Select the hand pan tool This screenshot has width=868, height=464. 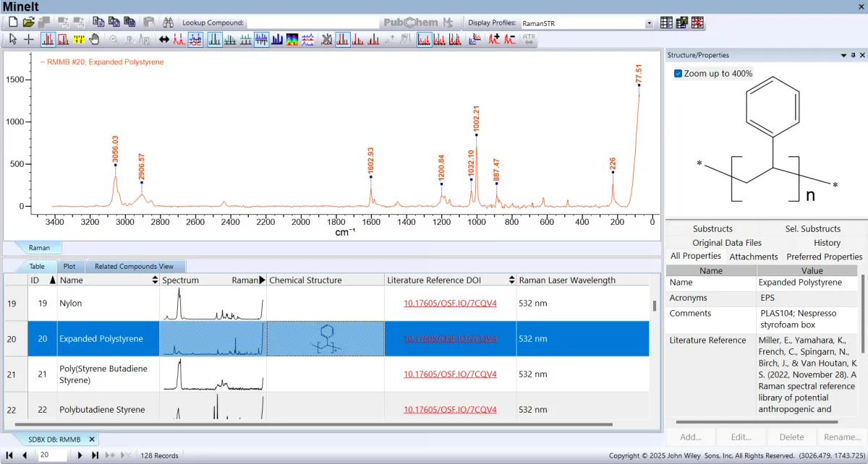pyautogui.click(x=94, y=40)
